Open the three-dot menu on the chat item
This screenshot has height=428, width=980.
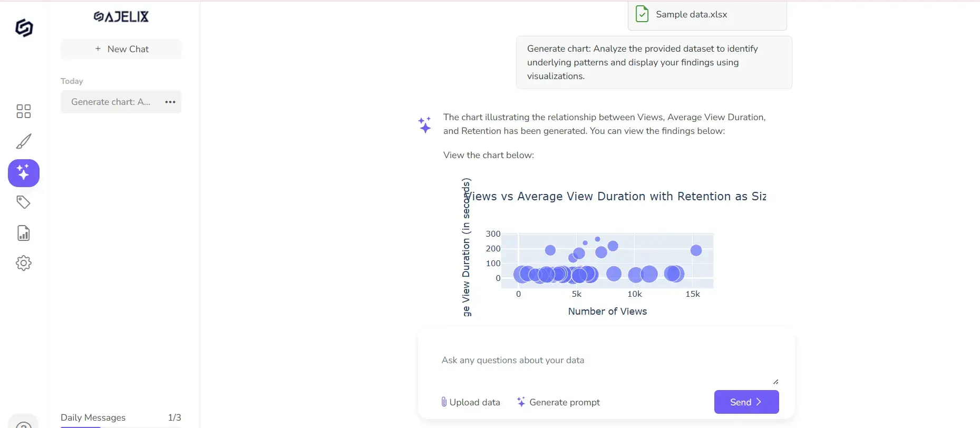point(169,102)
